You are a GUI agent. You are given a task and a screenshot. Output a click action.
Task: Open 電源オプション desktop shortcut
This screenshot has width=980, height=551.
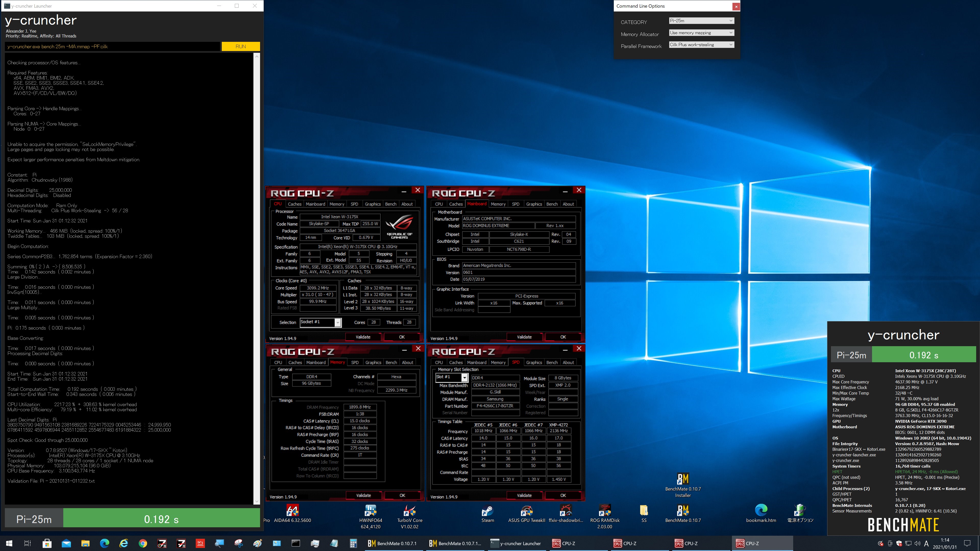coord(800,513)
